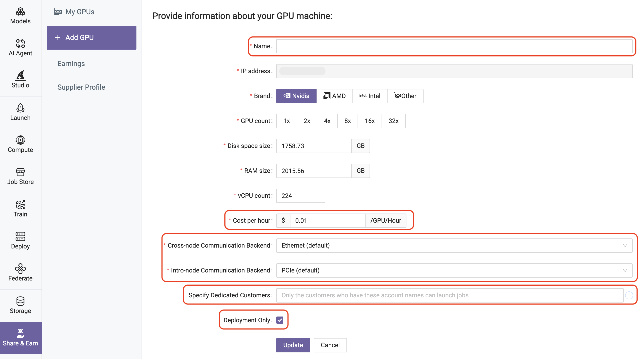Choose 4x for GPU count
Screen dimensions: 644x359
pos(327,121)
